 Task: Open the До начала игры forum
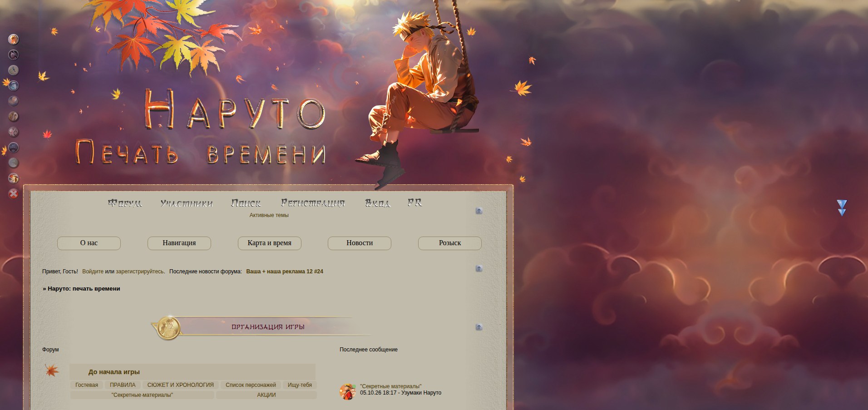pyautogui.click(x=114, y=372)
